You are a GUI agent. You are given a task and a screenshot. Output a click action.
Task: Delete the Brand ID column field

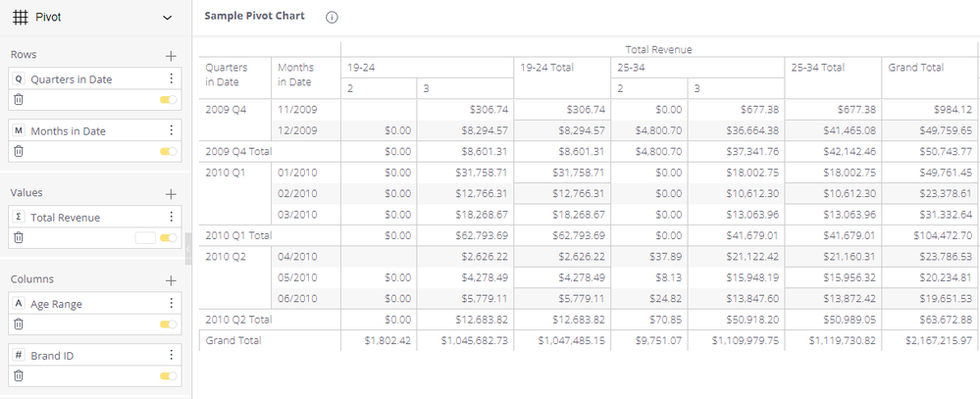[x=19, y=375]
